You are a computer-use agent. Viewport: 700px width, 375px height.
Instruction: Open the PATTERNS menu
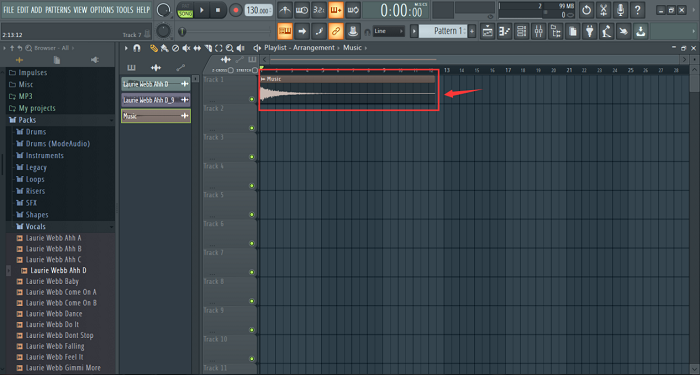(58, 9)
